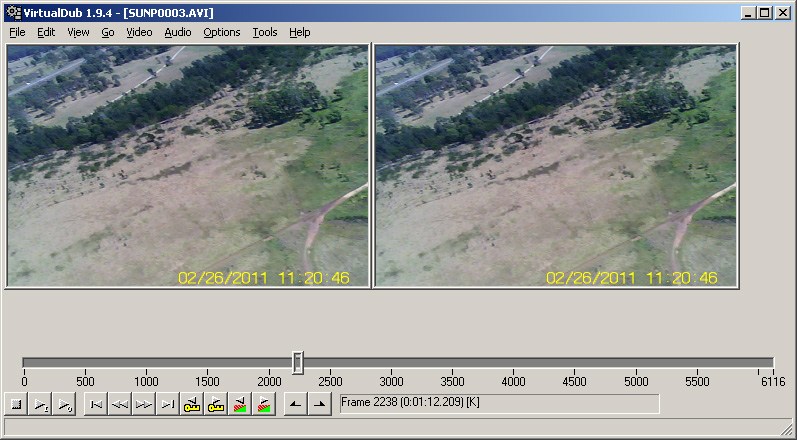
Task: Open the File menu
Action: [17, 33]
